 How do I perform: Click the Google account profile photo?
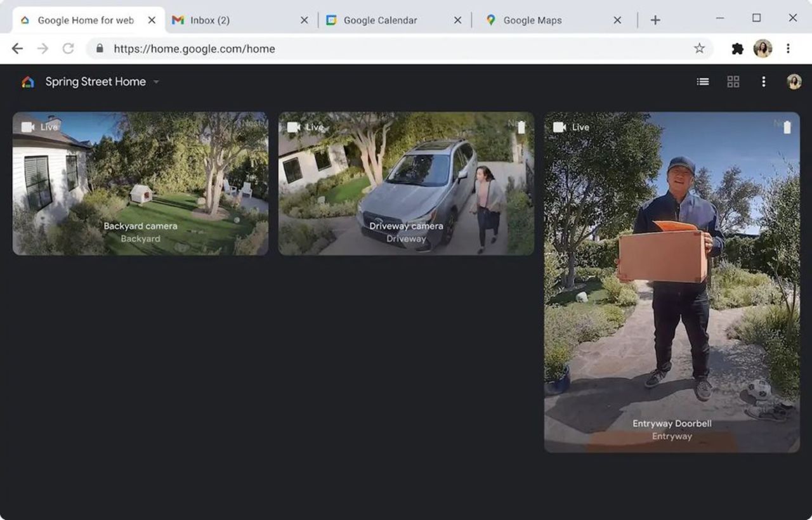click(794, 81)
